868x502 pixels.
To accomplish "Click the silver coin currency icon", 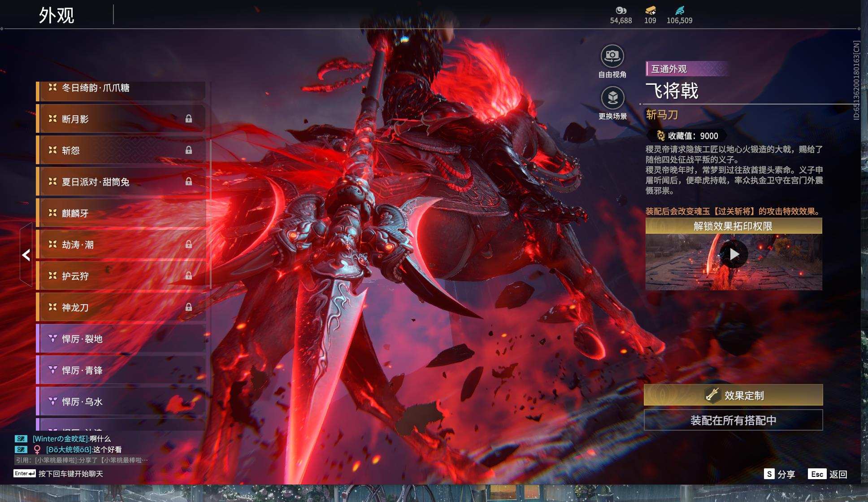I will click(x=621, y=10).
